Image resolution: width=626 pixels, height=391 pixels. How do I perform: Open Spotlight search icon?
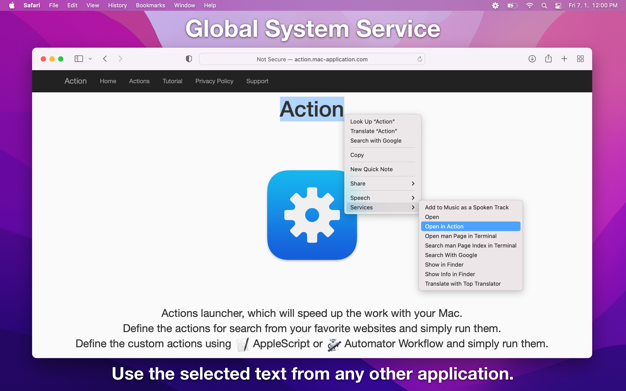pyautogui.click(x=544, y=6)
